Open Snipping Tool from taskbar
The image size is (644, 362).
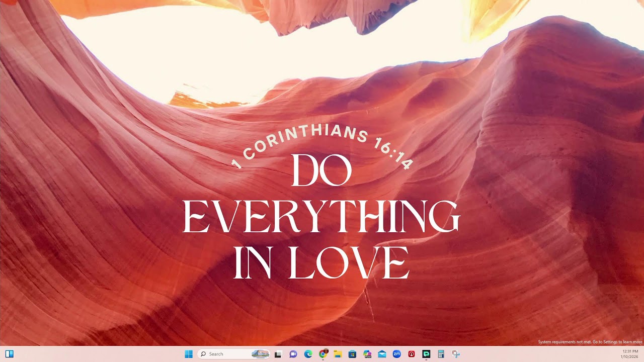coord(456,354)
